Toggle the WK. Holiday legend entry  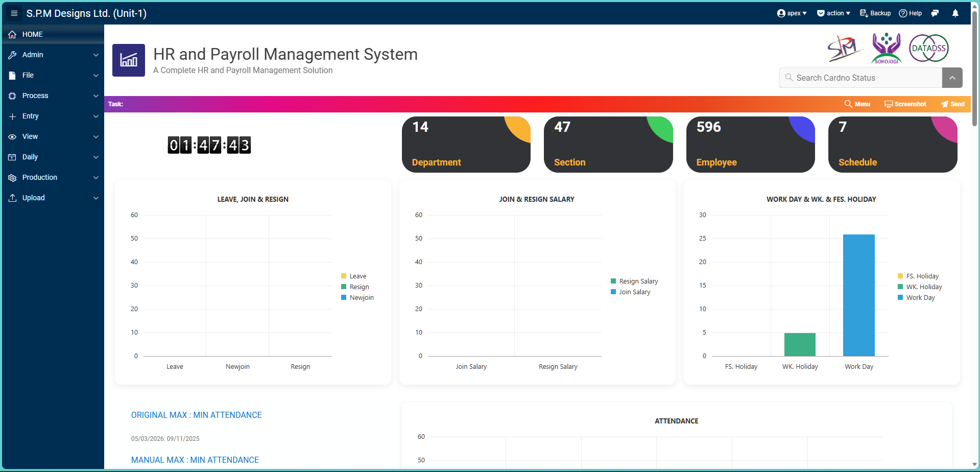pyautogui.click(x=920, y=287)
